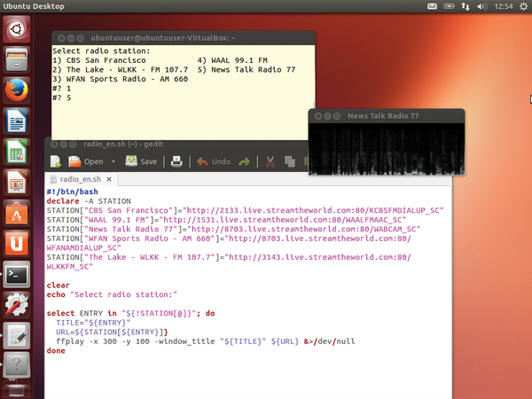532x399 pixels.
Task: Open LibreOffice Writer launcher icon
Action: [16, 121]
